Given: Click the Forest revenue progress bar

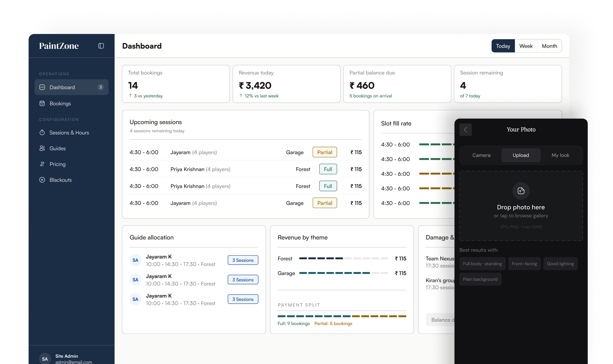Looking at the screenshot, I should (344, 258).
